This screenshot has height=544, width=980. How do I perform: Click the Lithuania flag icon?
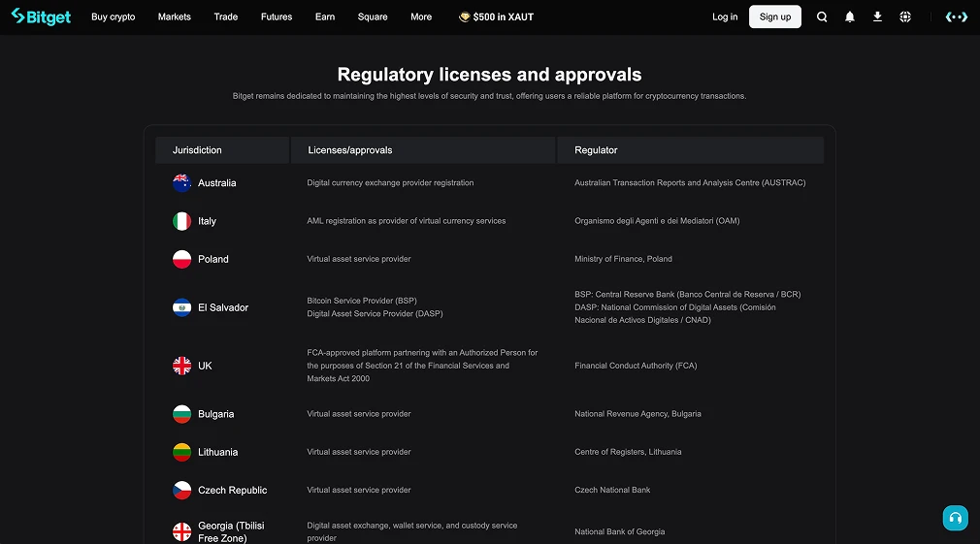[x=181, y=452]
